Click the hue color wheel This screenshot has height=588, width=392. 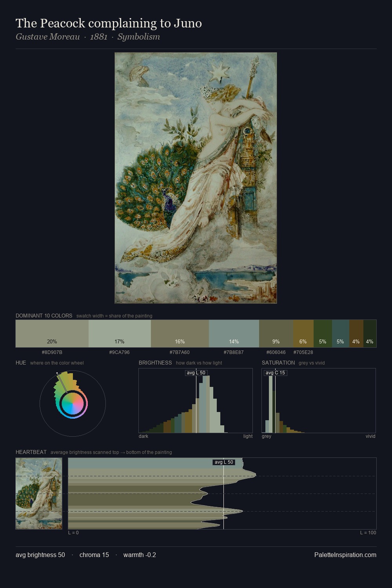point(73,403)
